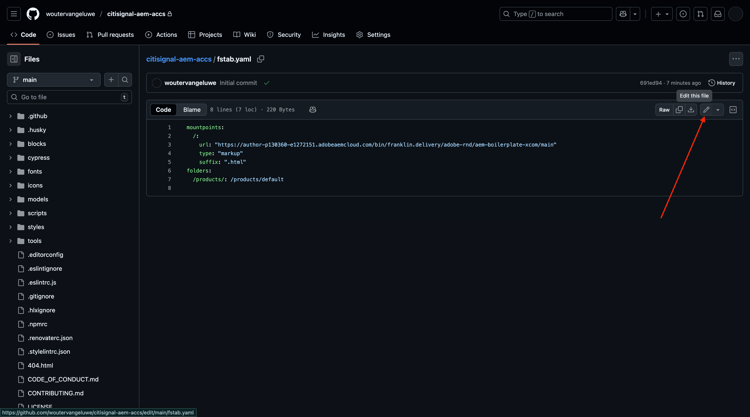Open the .gitignore file
Image resolution: width=750 pixels, height=417 pixels.
click(41, 296)
